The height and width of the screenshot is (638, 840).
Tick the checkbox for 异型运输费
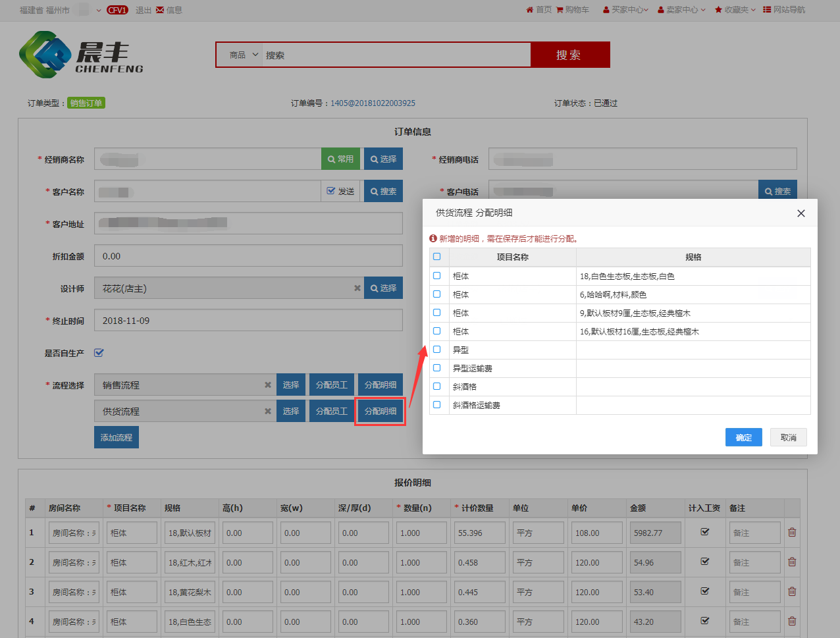pyautogui.click(x=437, y=368)
